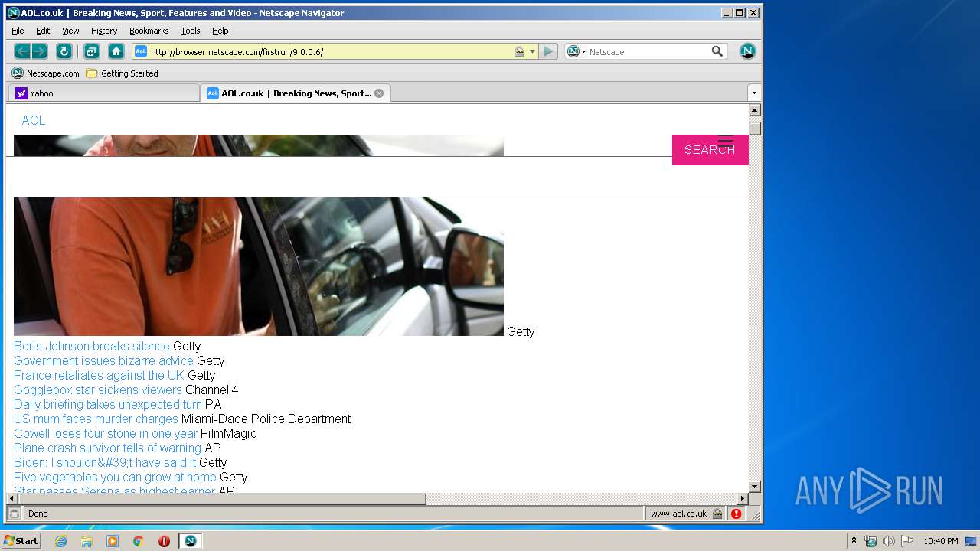
Task: Close the AOL.co.uk tab
Action: pos(379,93)
